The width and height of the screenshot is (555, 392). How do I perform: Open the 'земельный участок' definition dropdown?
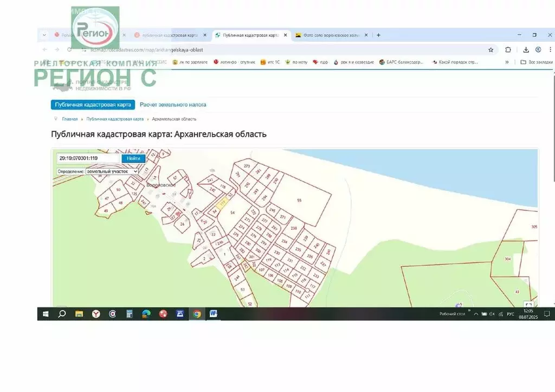click(112, 171)
